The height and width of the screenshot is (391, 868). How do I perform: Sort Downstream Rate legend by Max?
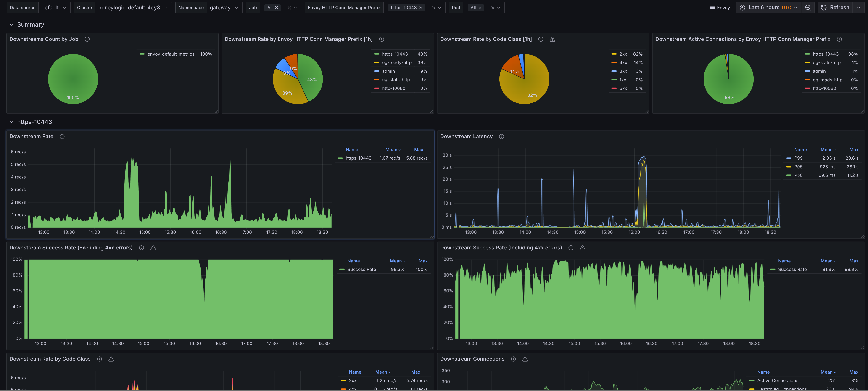(x=419, y=150)
